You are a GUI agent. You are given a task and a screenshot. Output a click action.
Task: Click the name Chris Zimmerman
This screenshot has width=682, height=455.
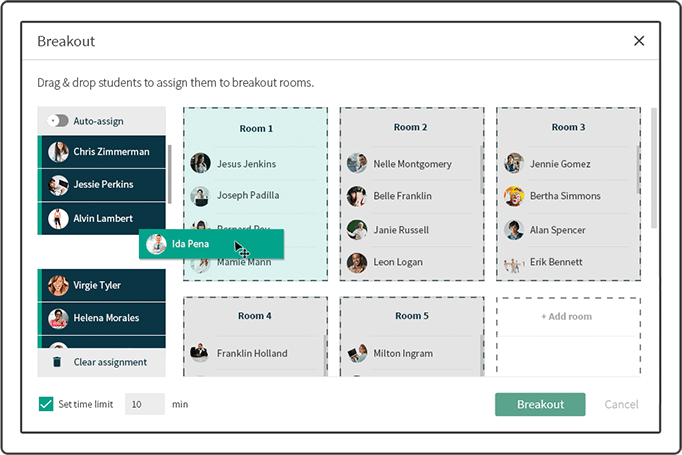click(111, 152)
